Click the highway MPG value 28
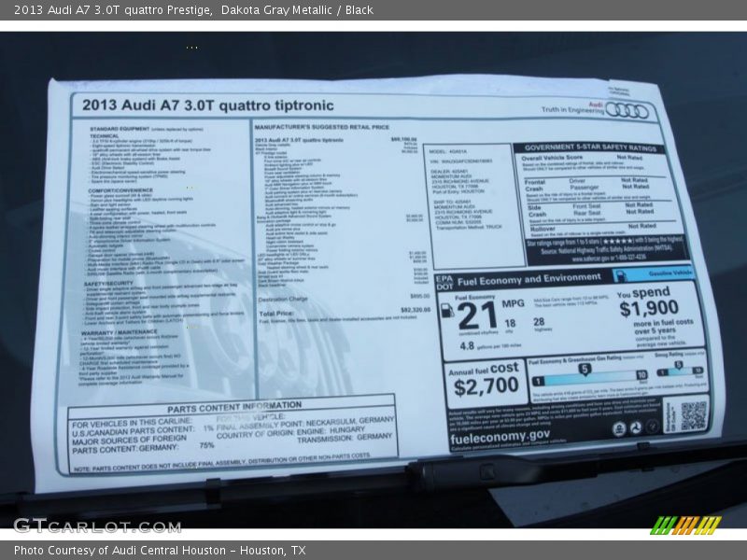The width and height of the screenshot is (747, 560). [539, 322]
